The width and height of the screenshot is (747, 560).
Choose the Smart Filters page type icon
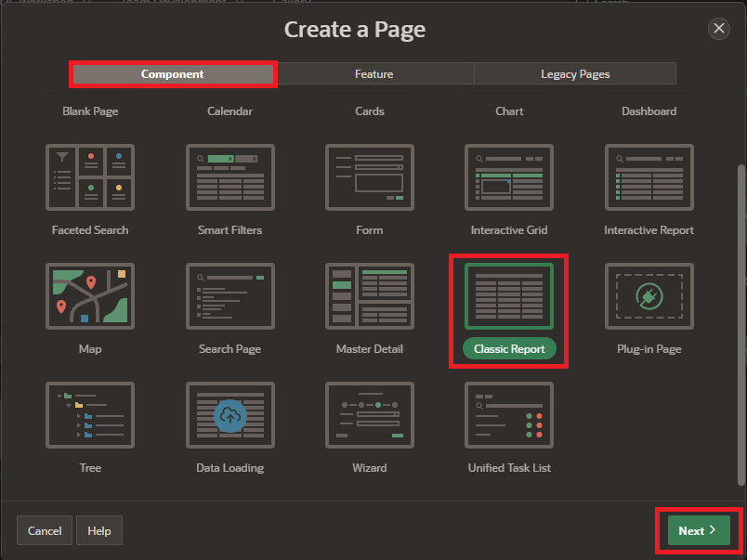230,177
